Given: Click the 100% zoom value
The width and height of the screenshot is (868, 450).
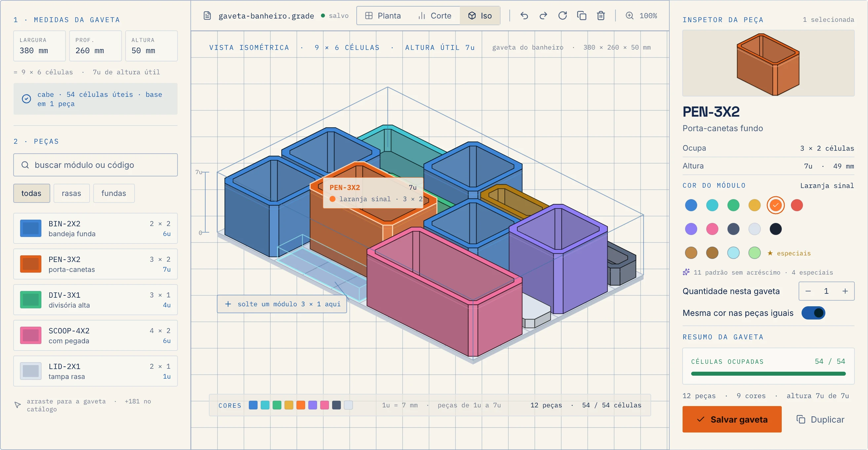Looking at the screenshot, I should [x=648, y=16].
